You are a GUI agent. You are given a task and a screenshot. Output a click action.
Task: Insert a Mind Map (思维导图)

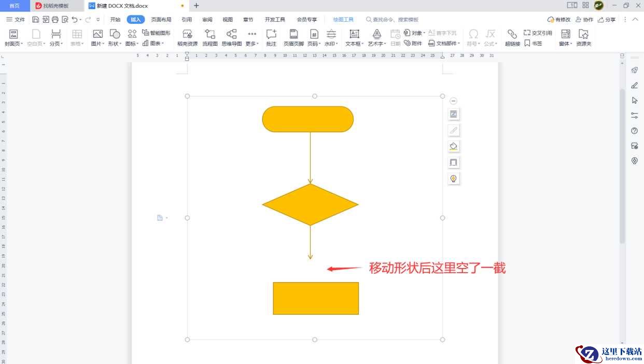click(232, 38)
